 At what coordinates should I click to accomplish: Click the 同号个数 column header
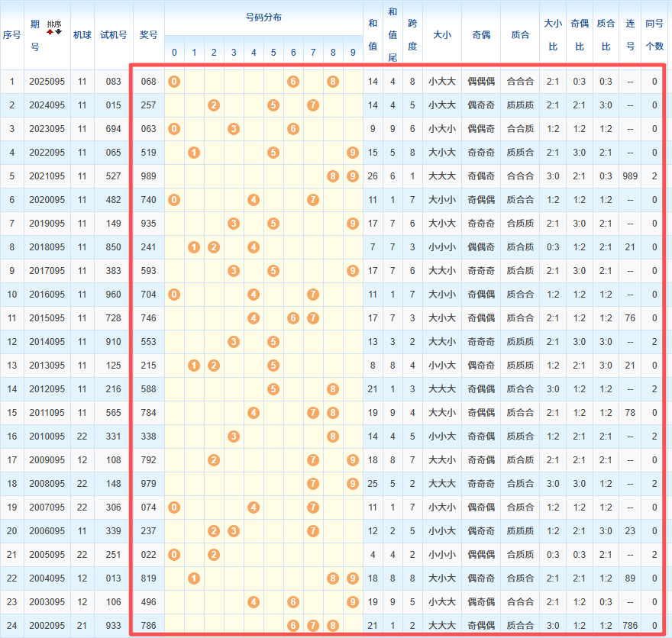point(654,34)
